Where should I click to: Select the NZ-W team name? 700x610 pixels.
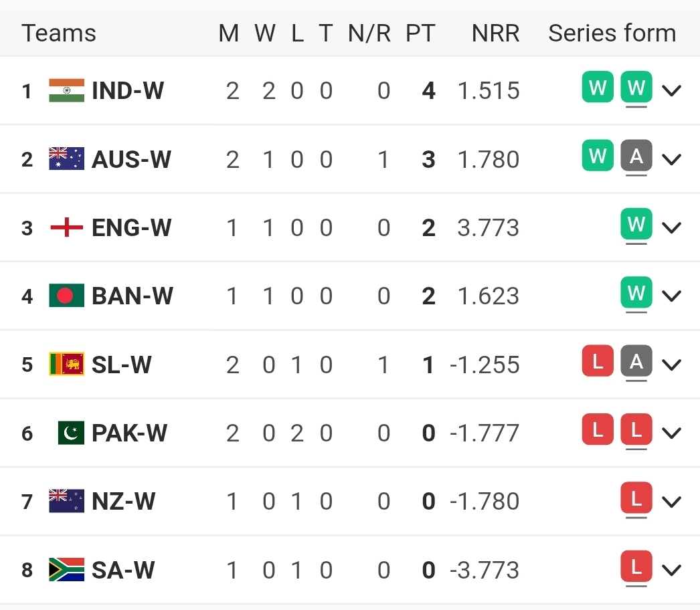point(123,502)
